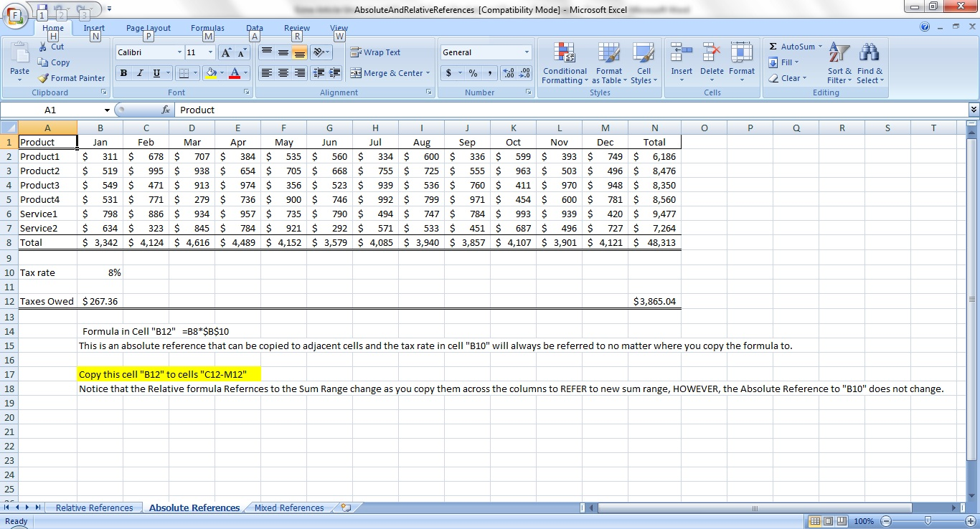The height and width of the screenshot is (529, 980).
Task: Copy the selected cell
Action: point(54,62)
